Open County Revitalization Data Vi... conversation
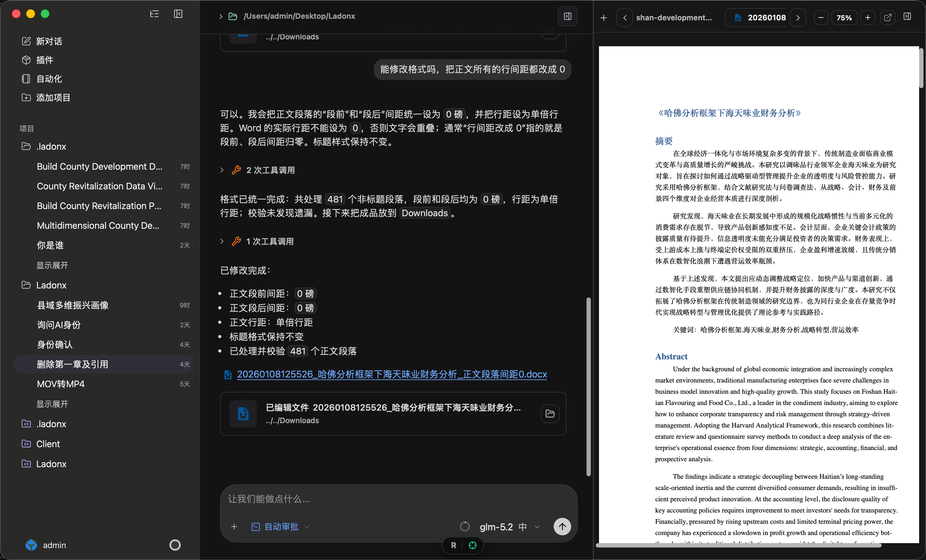 [x=104, y=186]
